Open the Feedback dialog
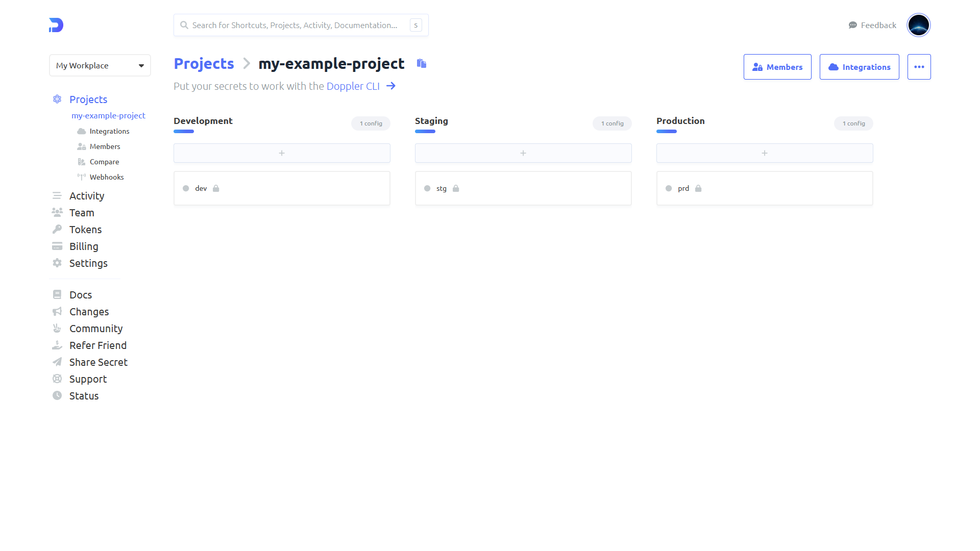 pos(872,25)
